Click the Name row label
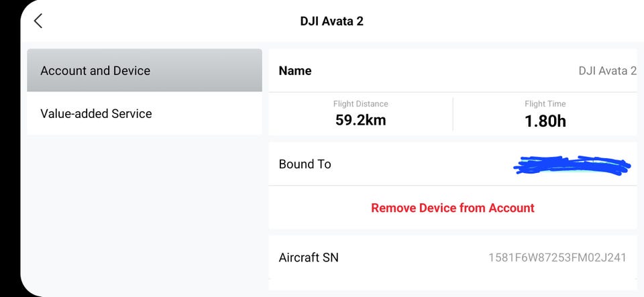The height and width of the screenshot is (297, 644). click(x=295, y=70)
